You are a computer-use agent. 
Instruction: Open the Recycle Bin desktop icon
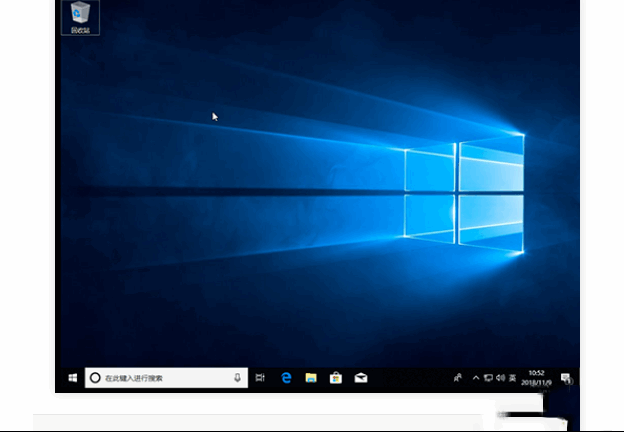pyautogui.click(x=80, y=17)
